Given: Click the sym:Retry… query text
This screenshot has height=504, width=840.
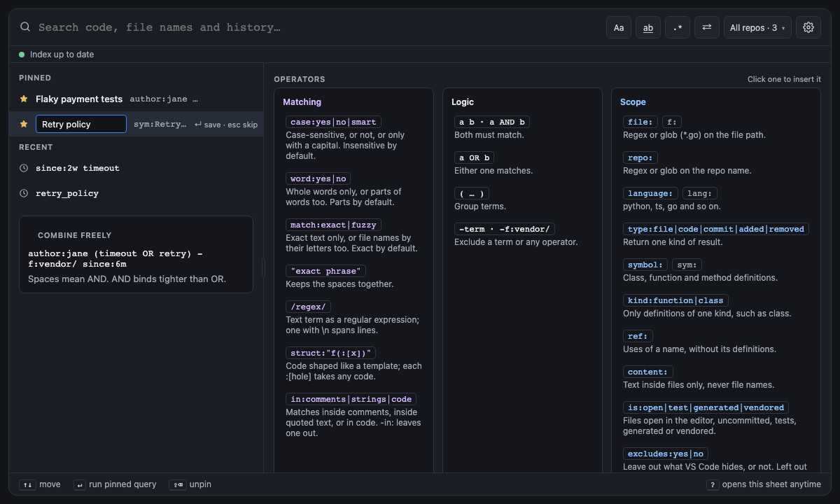Looking at the screenshot, I should click(x=160, y=124).
